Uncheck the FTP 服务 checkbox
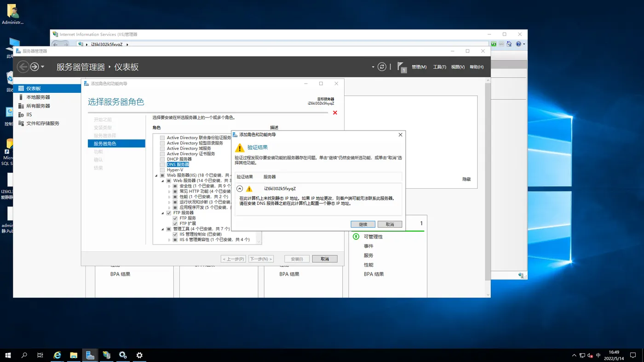This screenshot has width=644, height=362. click(175, 218)
